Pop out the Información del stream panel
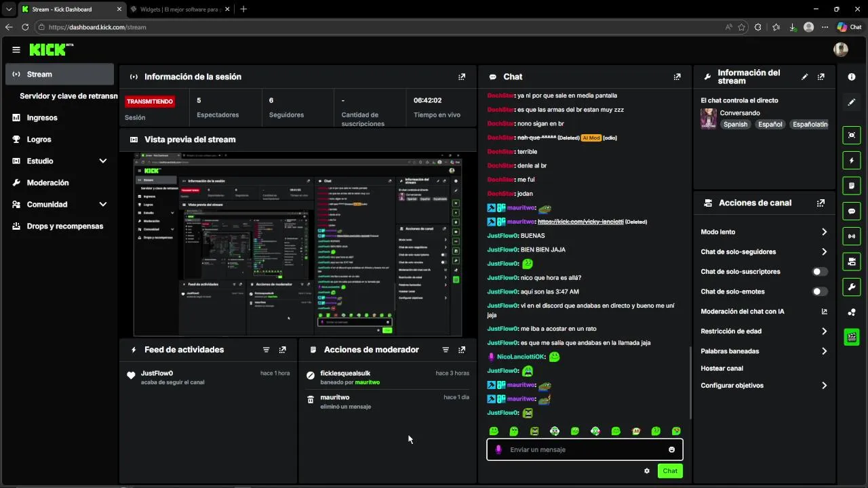Image resolution: width=868 pixels, height=488 pixels. tap(821, 77)
